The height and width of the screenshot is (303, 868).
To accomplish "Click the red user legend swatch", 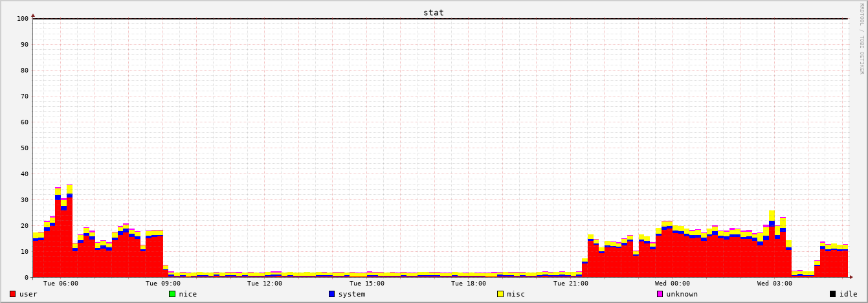I will (13, 294).
